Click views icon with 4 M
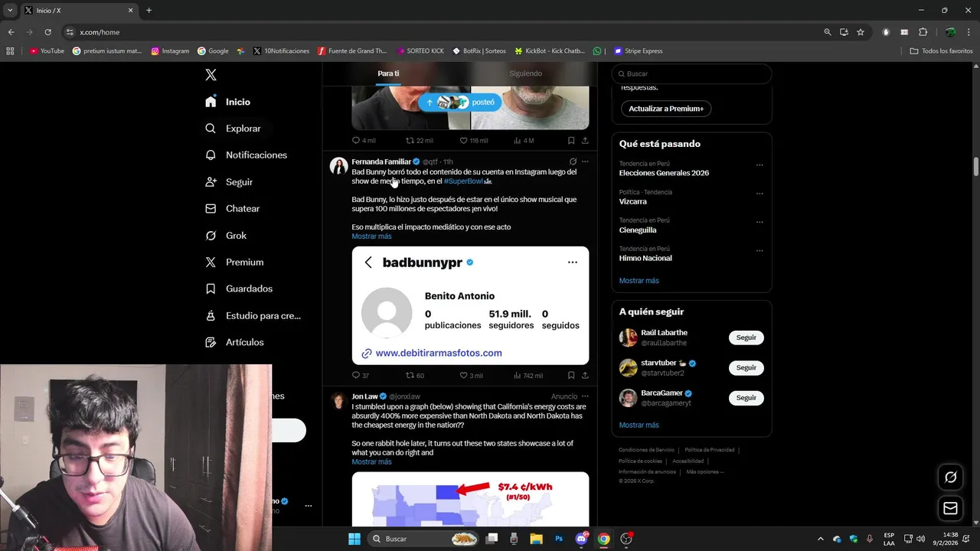 518,141
